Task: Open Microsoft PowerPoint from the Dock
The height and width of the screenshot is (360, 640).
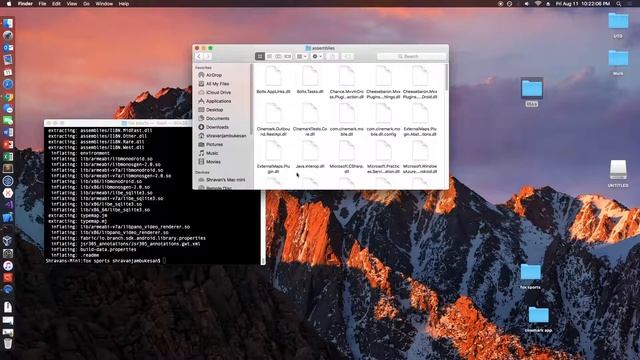Action: tap(8, 144)
